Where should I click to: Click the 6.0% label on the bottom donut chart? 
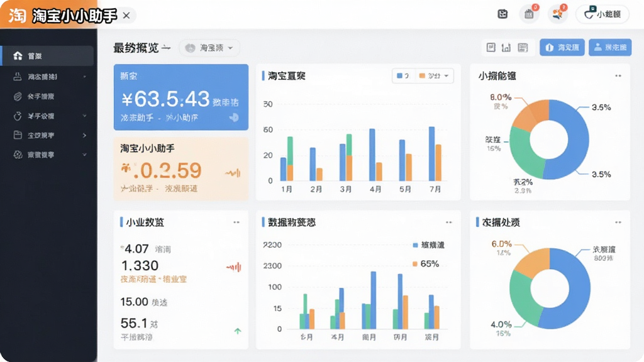[x=502, y=244]
